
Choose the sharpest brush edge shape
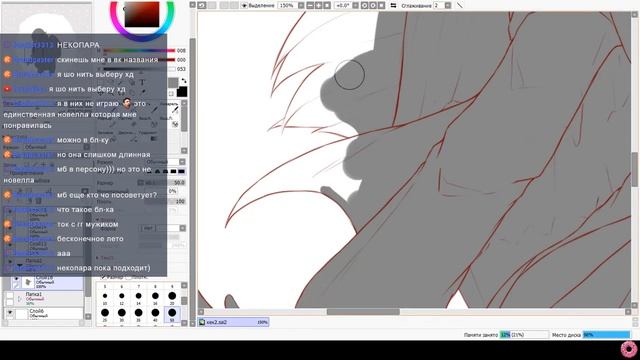point(181,171)
